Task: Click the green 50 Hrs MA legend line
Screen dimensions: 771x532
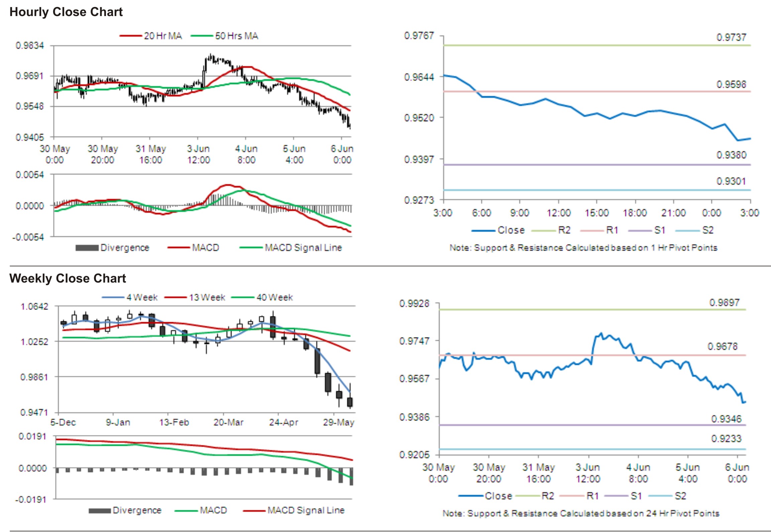Action: pos(202,36)
